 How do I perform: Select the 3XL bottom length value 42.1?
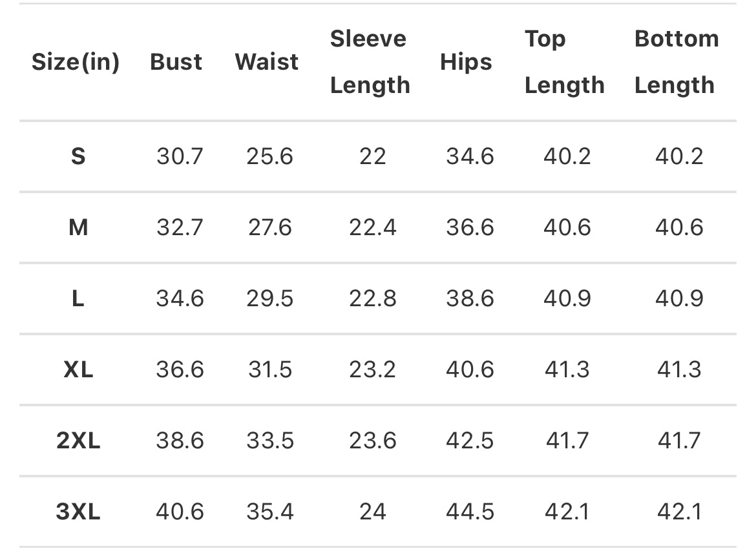pos(679,512)
